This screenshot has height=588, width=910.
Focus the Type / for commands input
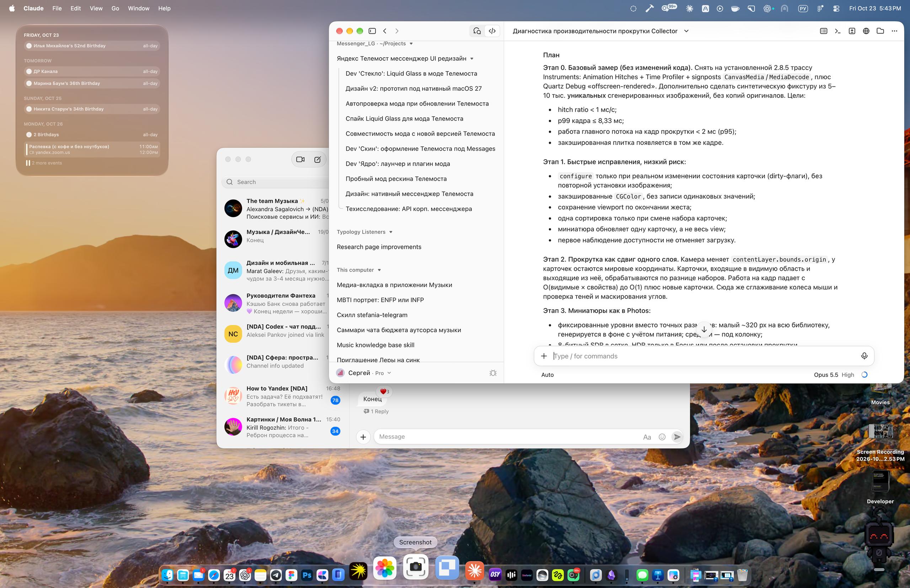pyautogui.click(x=704, y=356)
